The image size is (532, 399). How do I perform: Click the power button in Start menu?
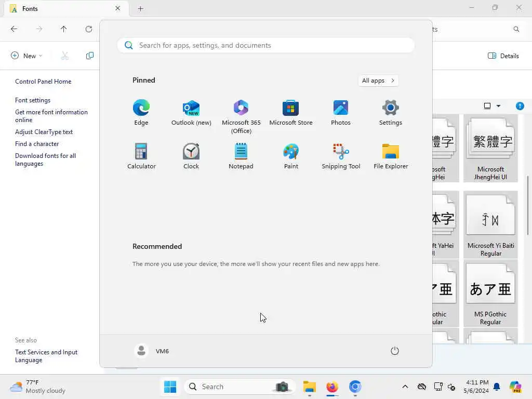(x=395, y=351)
